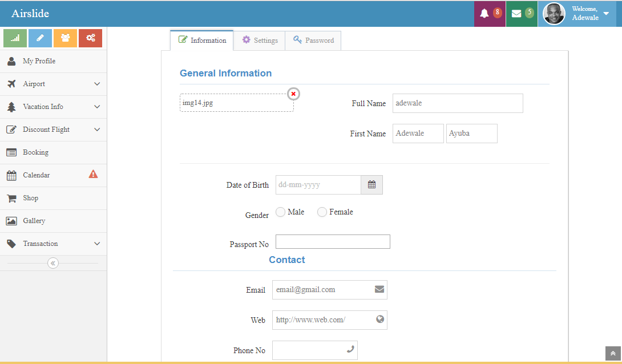Open Booking from the sidebar
The width and height of the screenshot is (622, 364).
54,153
